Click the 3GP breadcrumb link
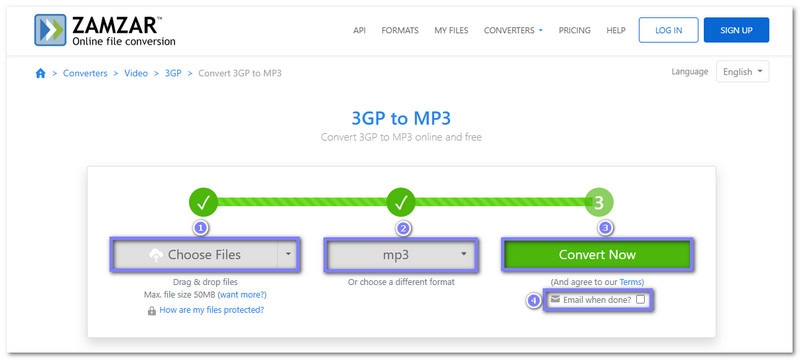The width and height of the screenshot is (800, 360). click(x=173, y=73)
